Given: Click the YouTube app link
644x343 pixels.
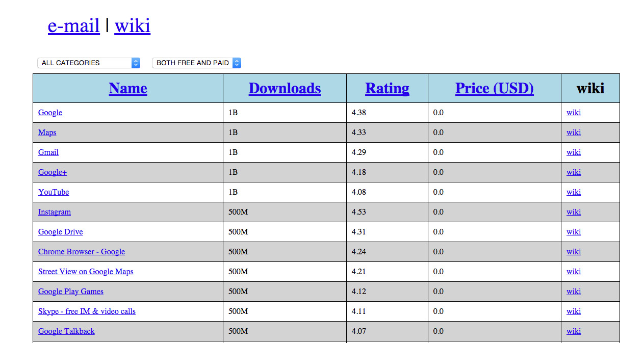Looking at the screenshot, I should tap(54, 192).
